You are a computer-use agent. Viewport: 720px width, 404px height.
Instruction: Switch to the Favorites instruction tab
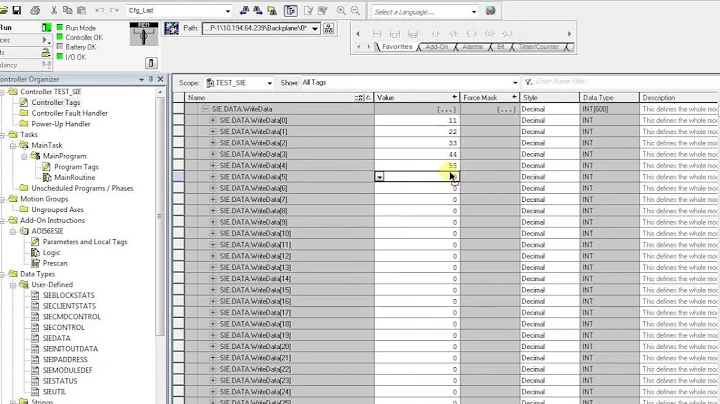point(397,47)
